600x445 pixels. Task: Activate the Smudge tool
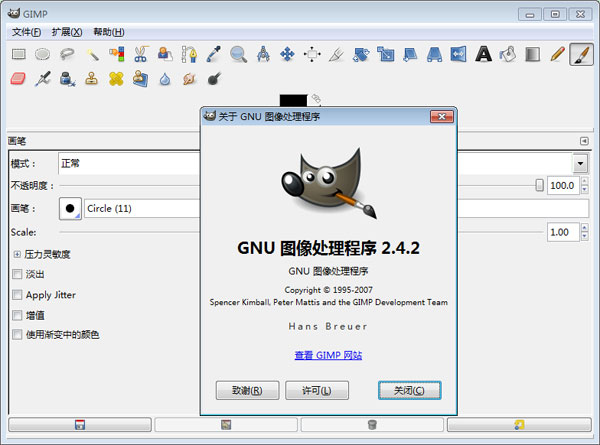coord(189,79)
